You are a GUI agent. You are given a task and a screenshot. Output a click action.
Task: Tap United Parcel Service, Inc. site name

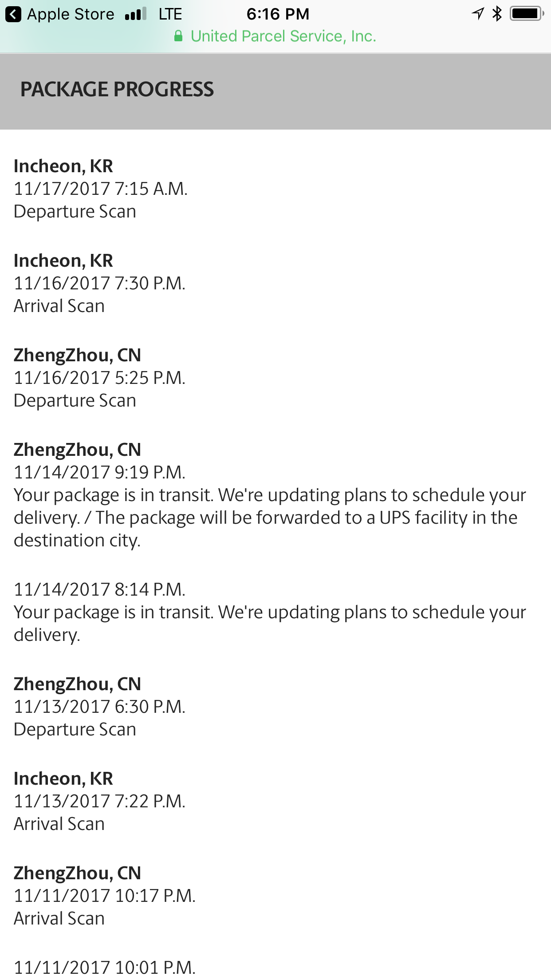(283, 36)
